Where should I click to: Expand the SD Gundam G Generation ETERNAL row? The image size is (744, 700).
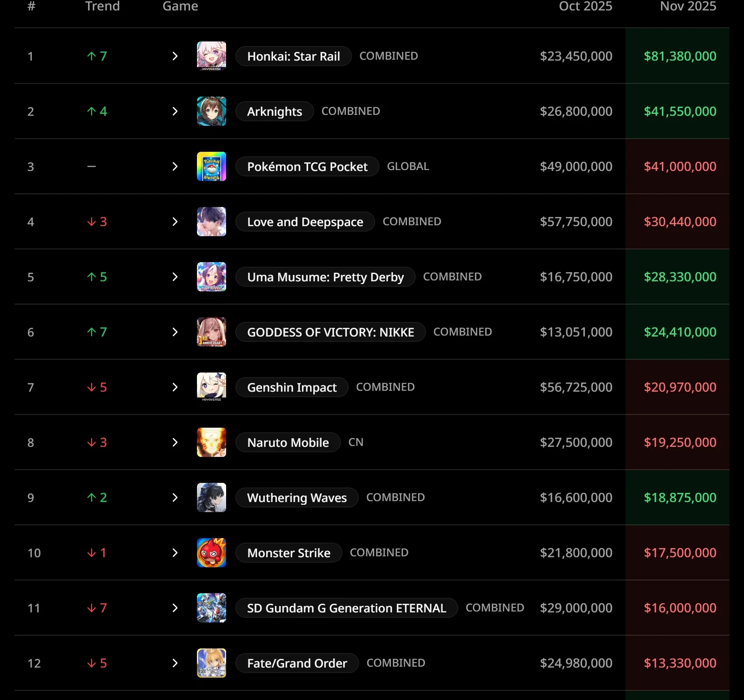(175, 608)
